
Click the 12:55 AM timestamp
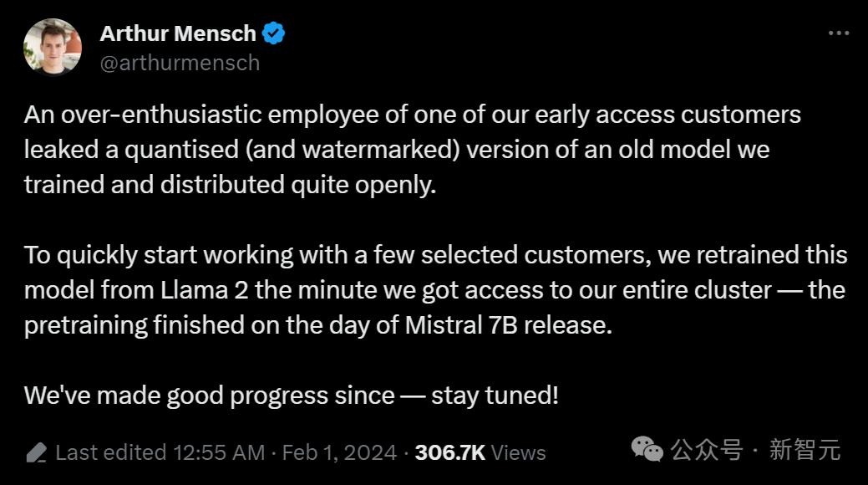click(x=219, y=453)
